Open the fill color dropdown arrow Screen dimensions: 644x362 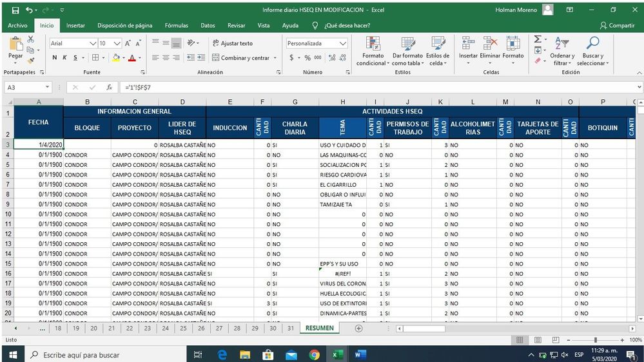[x=123, y=58]
